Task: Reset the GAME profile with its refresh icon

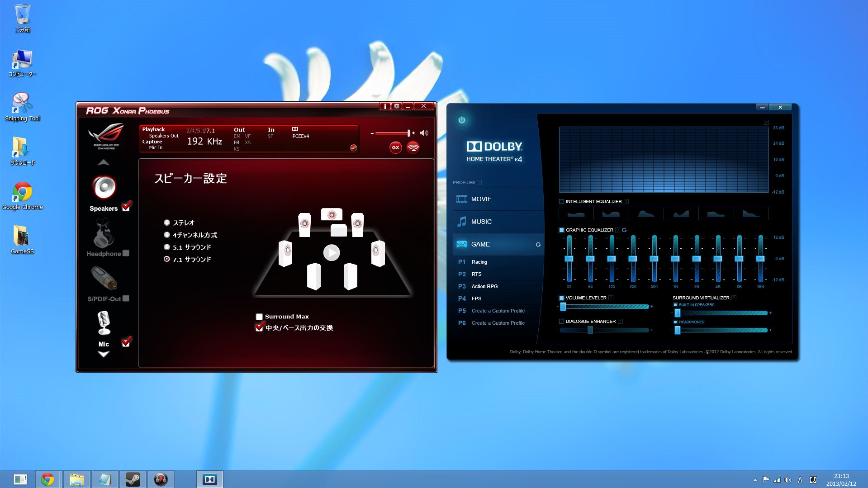Action: coord(538,244)
